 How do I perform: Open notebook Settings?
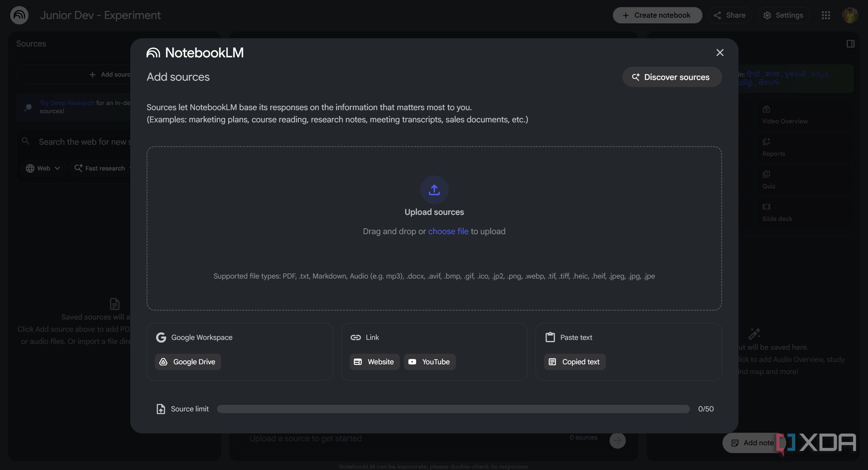click(x=784, y=15)
